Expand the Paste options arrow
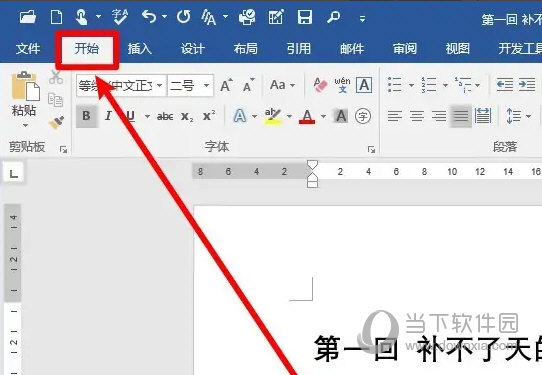The height and width of the screenshot is (375, 542). click(x=25, y=125)
